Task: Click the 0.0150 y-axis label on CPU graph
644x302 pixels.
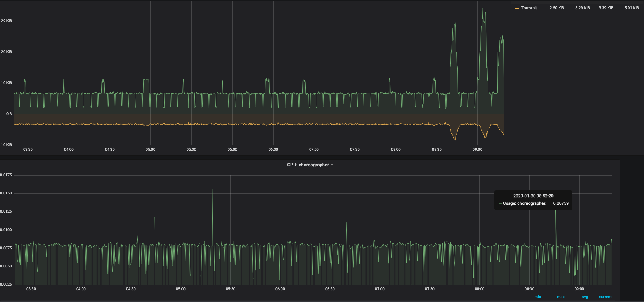Action: [x=6, y=193]
